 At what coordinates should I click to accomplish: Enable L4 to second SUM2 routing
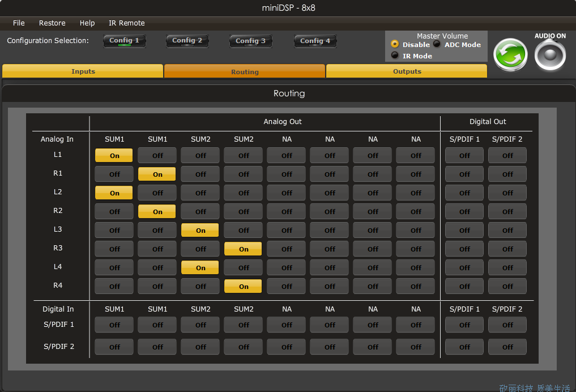coord(243,268)
